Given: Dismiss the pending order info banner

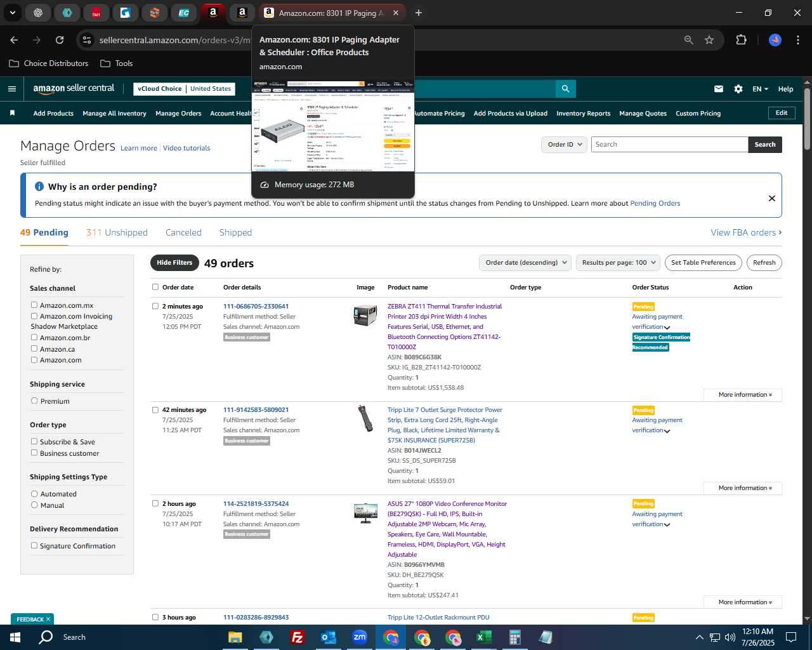Looking at the screenshot, I should (772, 198).
